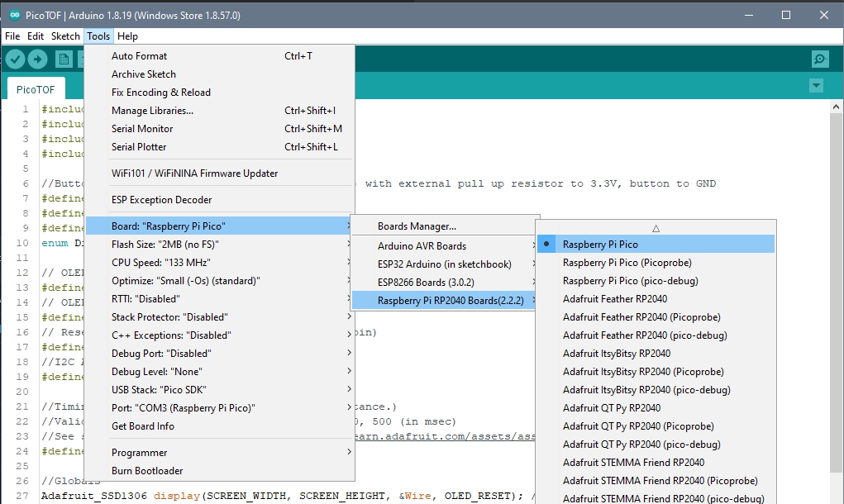Pick Adafruit ItsyBitsy RP2040 (Picoprobe)
The height and width of the screenshot is (504, 844).
[x=656, y=372]
